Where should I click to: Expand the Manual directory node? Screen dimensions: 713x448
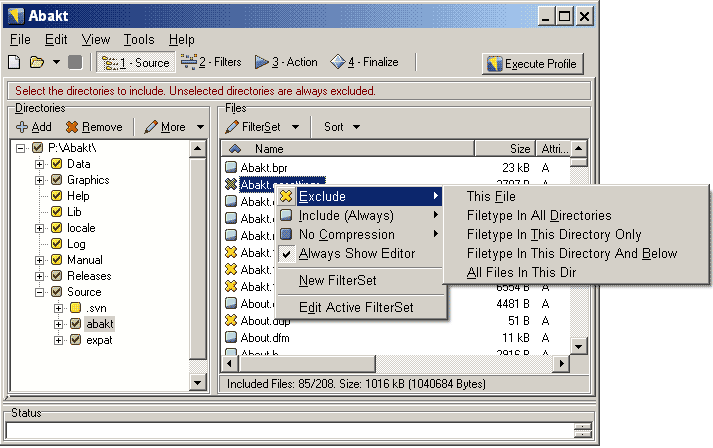pos(40,260)
